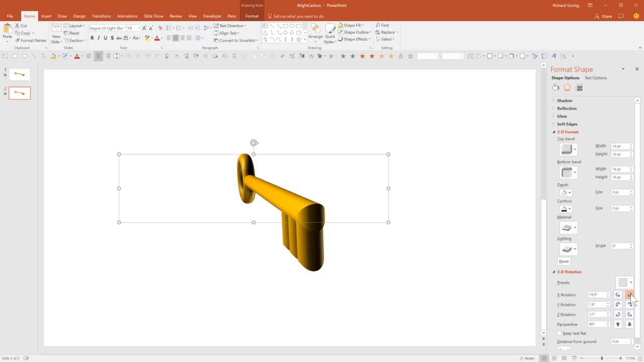
Task: Expand the Reflection section
Action: tap(567, 109)
